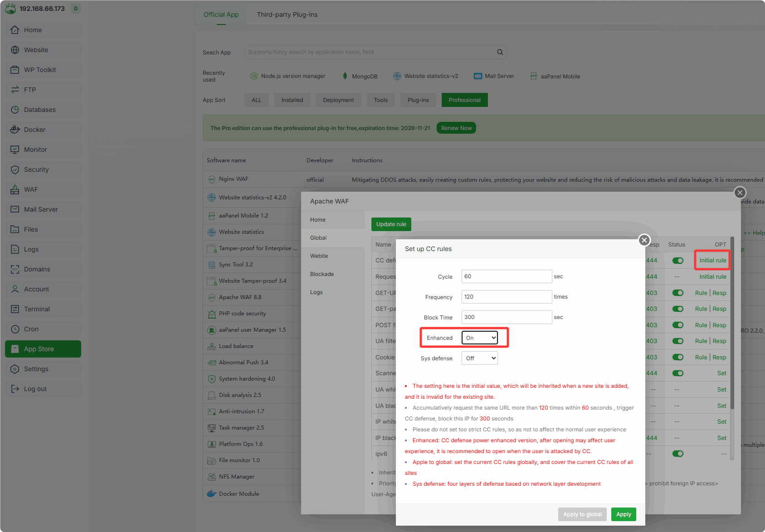Toggle the GET-URL filter status switch

678,293
